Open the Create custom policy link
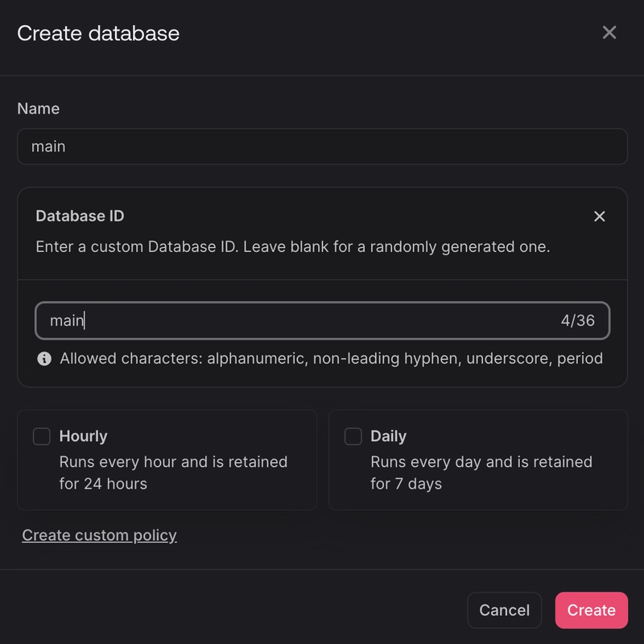Viewport: 644px width, 644px height. coord(99,535)
